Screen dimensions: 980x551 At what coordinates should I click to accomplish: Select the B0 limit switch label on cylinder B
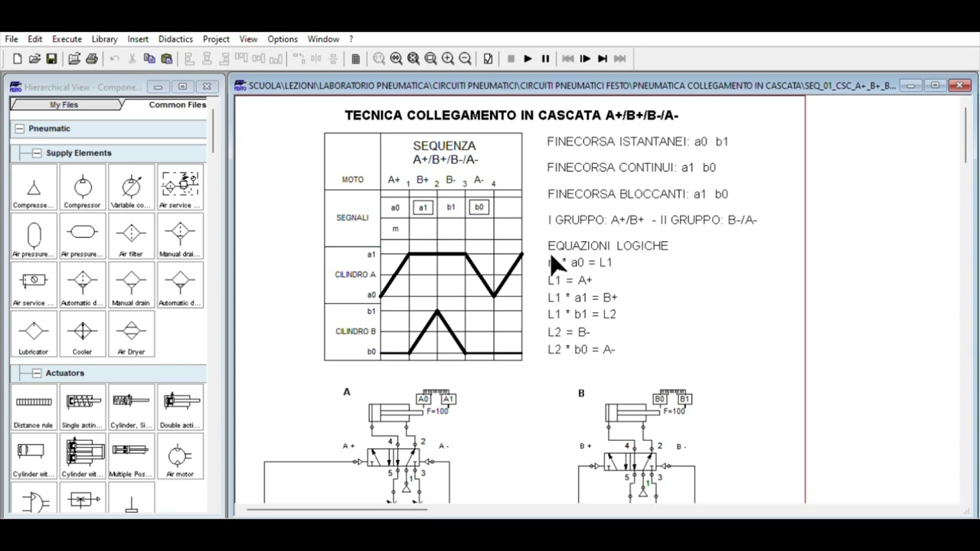pyautogui.click(x=659, y=399)
